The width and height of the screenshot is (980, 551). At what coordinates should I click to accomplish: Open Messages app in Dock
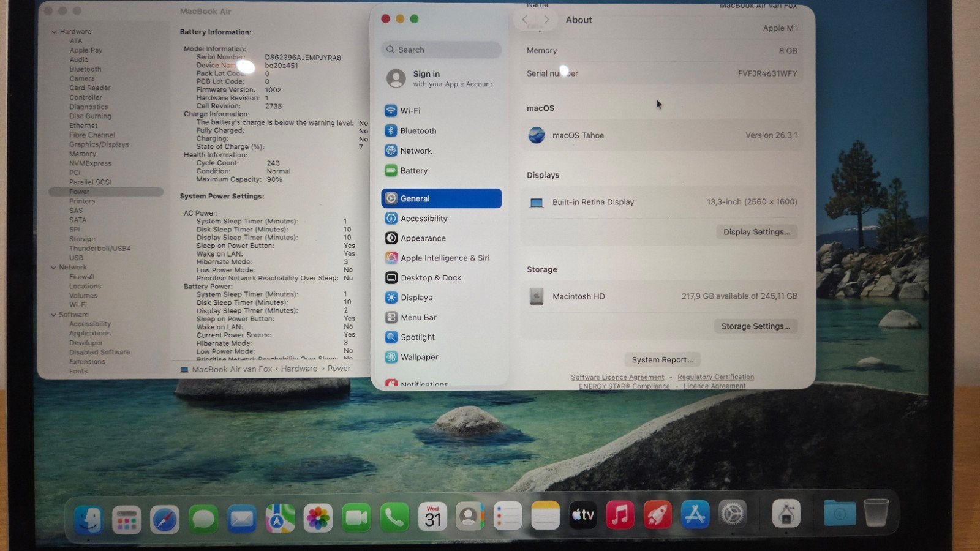tap(203, 519)
